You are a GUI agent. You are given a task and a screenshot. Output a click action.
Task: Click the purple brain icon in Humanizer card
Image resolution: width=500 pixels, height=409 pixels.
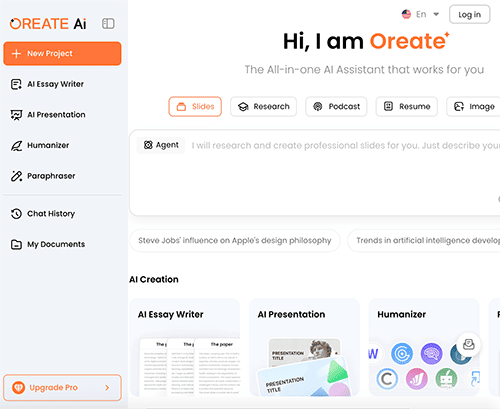[431, 354]
